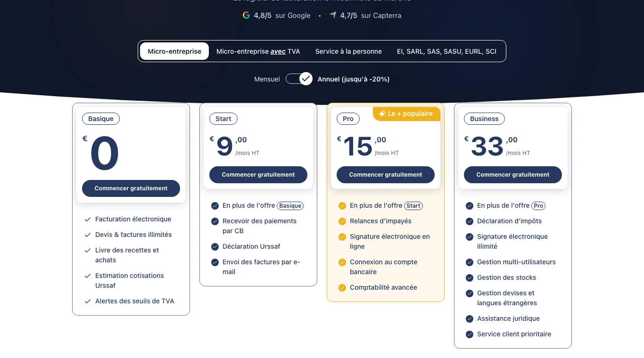Viewport: 644px width, 358px height.
Task: Click the Le + populaire badge
Action: 407,114
